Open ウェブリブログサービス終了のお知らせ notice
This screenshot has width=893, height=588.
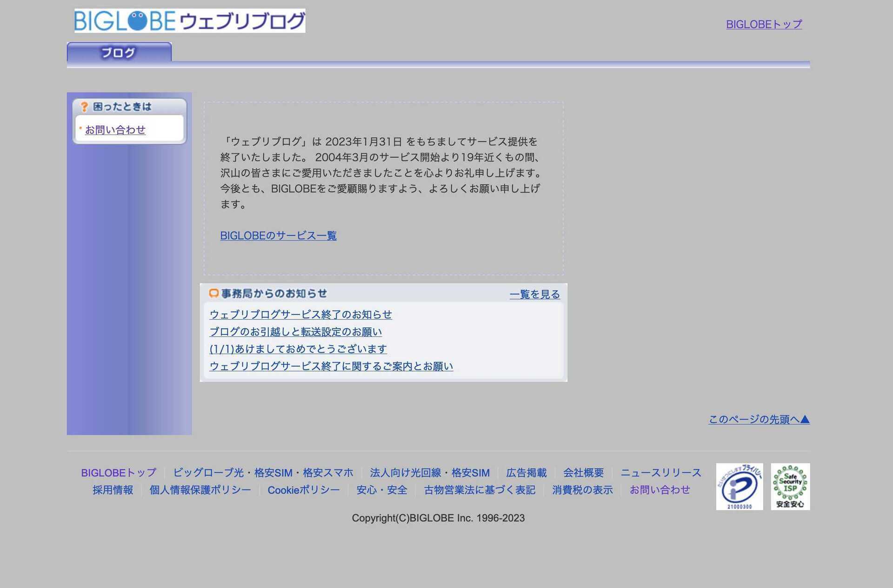click(x=300, y=314)
